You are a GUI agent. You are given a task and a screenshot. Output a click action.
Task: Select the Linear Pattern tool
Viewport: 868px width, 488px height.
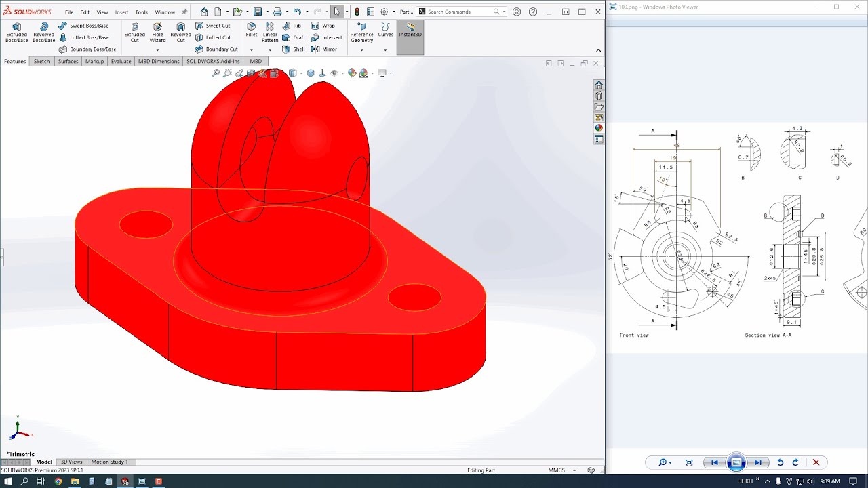click(x=270, y=32)
